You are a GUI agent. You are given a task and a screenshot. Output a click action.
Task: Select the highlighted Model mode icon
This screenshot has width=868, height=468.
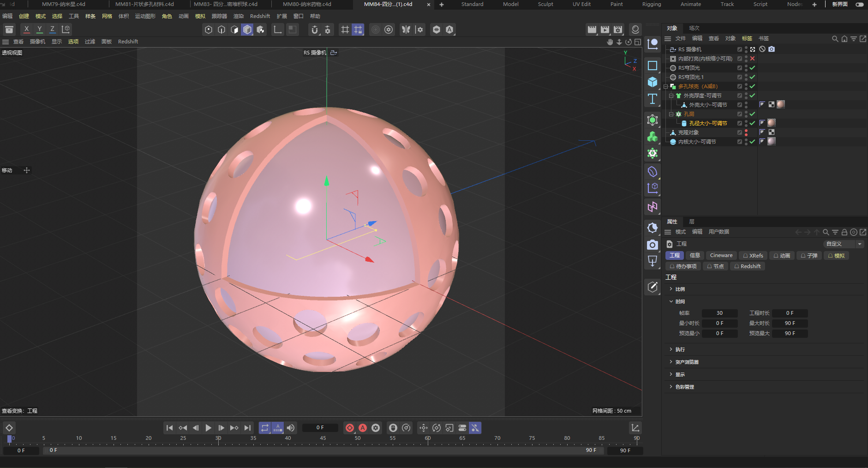coord(247,30)
